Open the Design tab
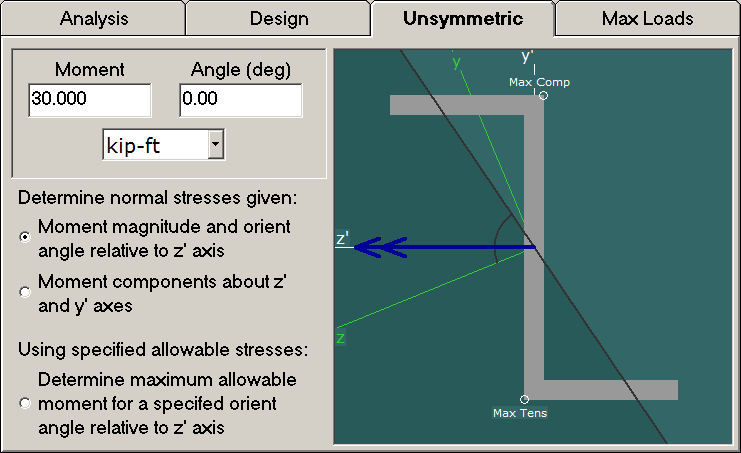This screenshot has width=741, height=453. [x=278, y=18]
